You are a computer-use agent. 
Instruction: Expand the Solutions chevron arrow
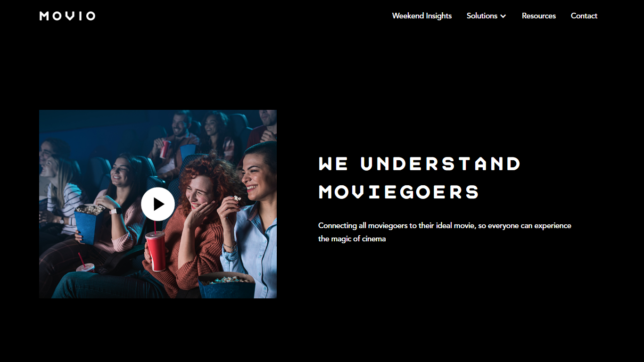pyautogui.click(x=503, y=16)
